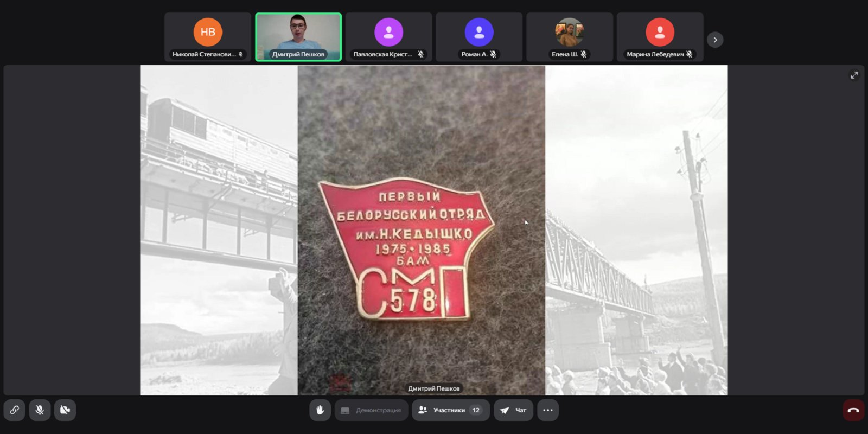This screenshot has height=434, width=868.
Task: Click the Демонстрация screen share button
Action: pos(372,410)
